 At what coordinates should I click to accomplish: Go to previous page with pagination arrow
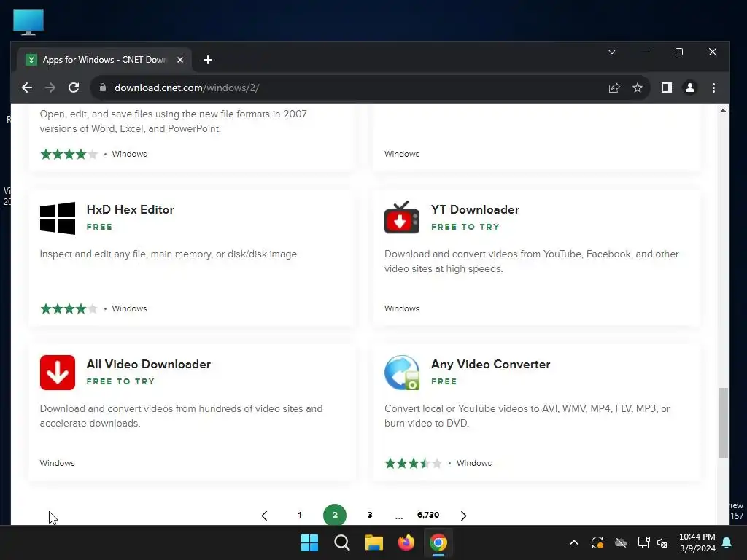pyautogui.click(x=264, y=516)
